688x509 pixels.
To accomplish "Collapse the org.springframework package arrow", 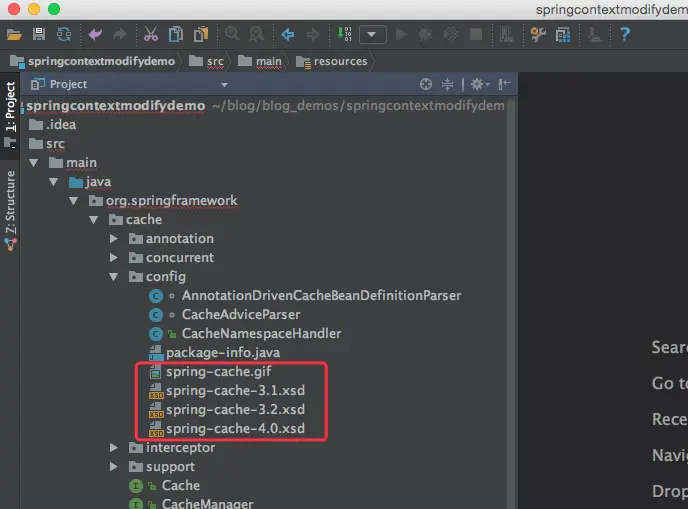I will (x=74, y=201).
